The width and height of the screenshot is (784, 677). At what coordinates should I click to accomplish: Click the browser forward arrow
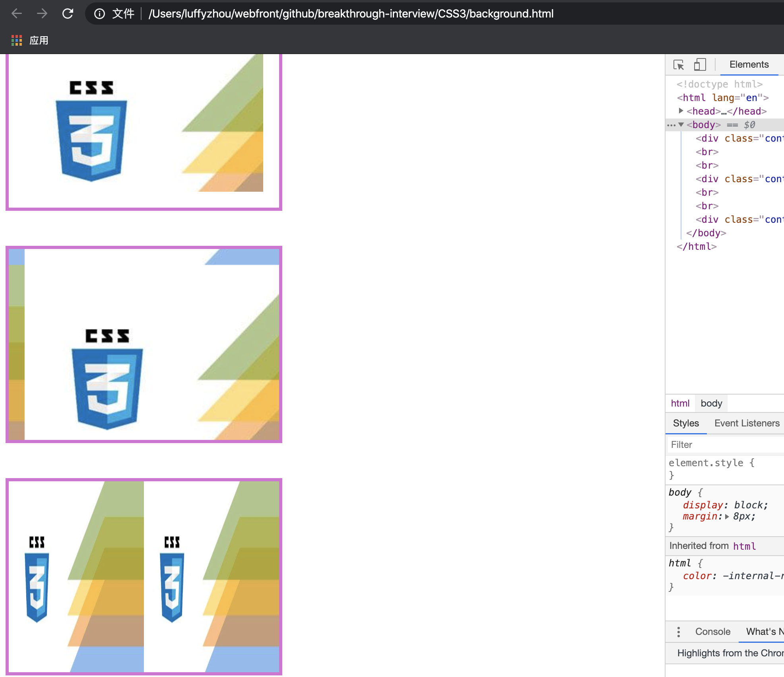42,14
